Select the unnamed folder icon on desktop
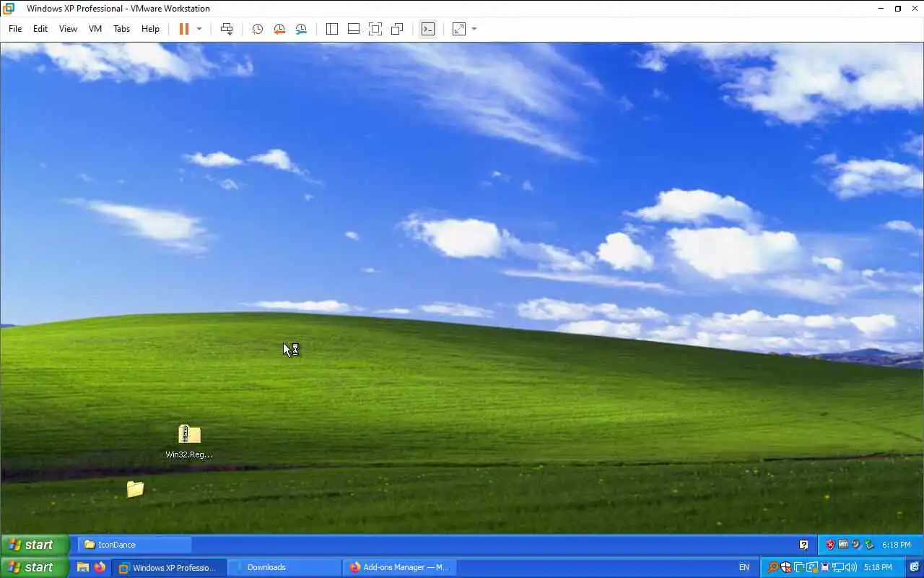 (135, 489)
